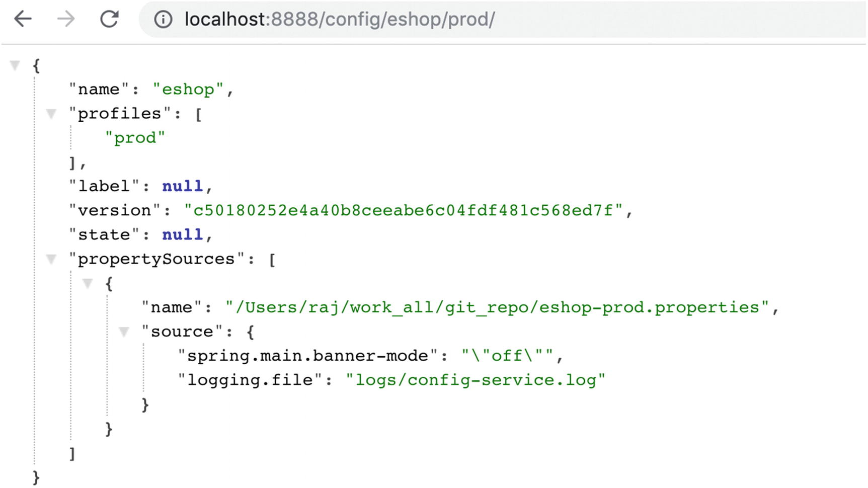Click the browser back arrow
The width and height of the screenshot is (868, 488).
[23, 19]
